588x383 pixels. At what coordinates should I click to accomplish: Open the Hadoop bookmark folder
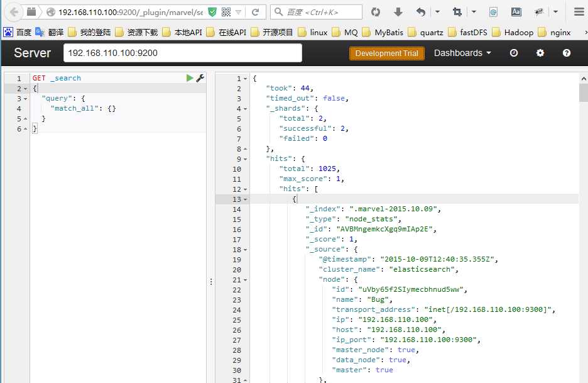point(513,32)
